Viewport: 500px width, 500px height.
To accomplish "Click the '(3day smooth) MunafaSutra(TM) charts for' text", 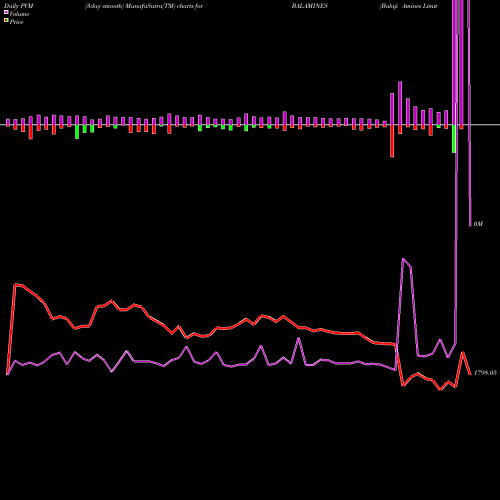I will 144,6.
